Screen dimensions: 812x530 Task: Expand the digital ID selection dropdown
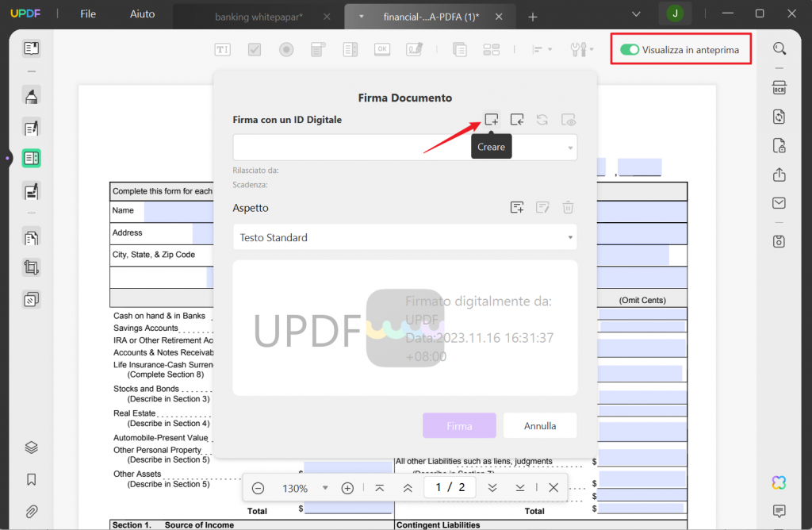(x=569, y=148)
